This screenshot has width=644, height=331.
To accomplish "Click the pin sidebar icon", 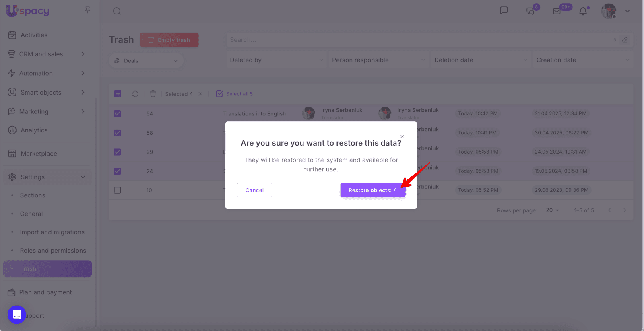I will pyautogui.click(x=87, y=10).
